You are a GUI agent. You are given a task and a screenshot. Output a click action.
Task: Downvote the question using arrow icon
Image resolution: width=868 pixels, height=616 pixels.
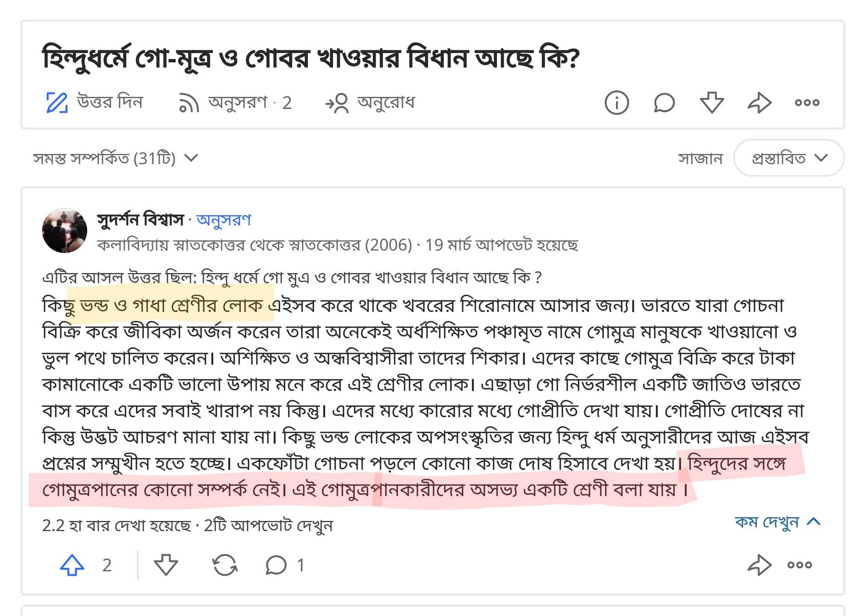pos(712,103)
